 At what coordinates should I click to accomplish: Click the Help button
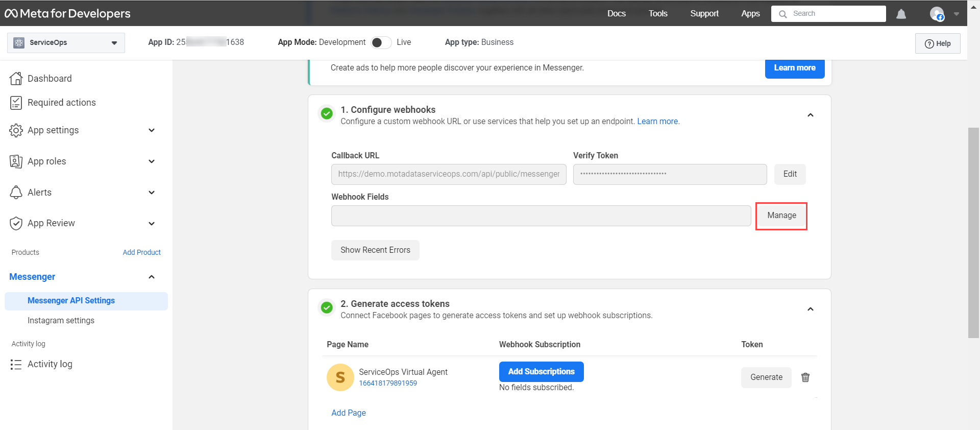pos(938,43)
